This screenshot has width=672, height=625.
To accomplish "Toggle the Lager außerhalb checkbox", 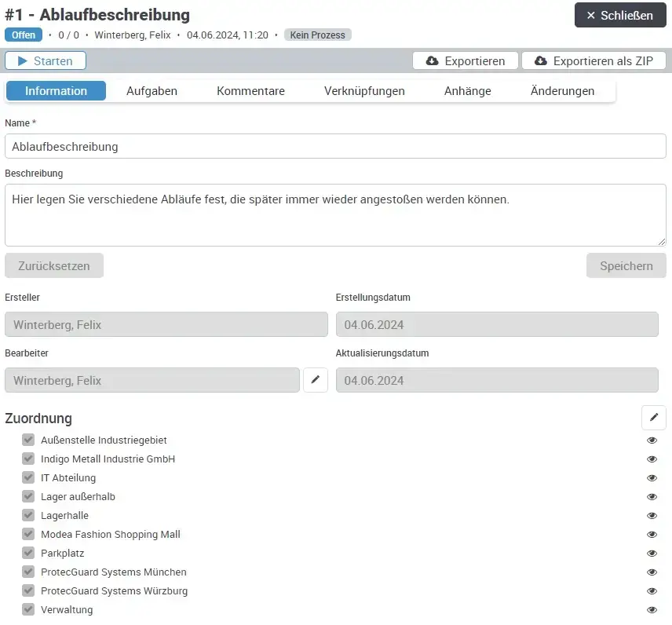I will click(x=28, y=496).
